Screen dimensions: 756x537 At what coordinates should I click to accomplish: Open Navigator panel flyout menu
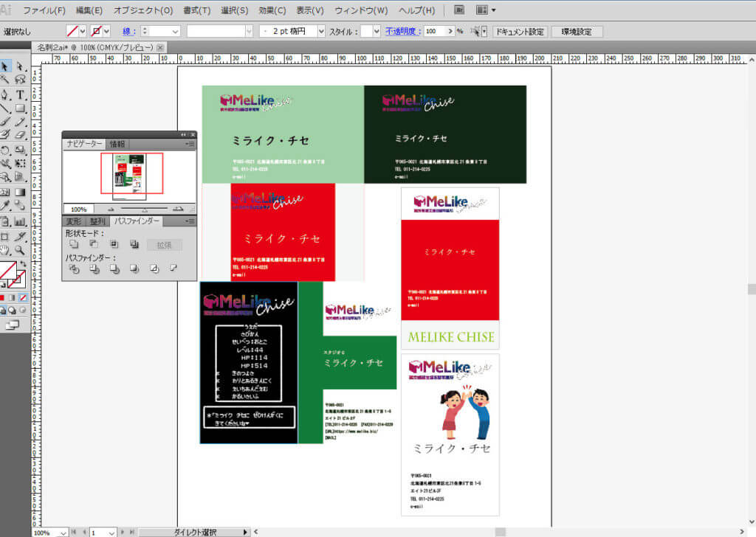190,144
